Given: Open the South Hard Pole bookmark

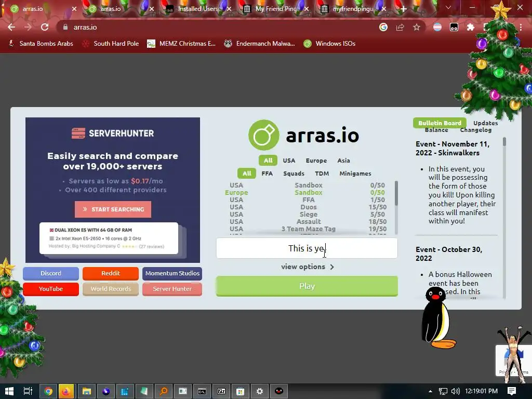Looking at the screenshot, I should (111, 44).
